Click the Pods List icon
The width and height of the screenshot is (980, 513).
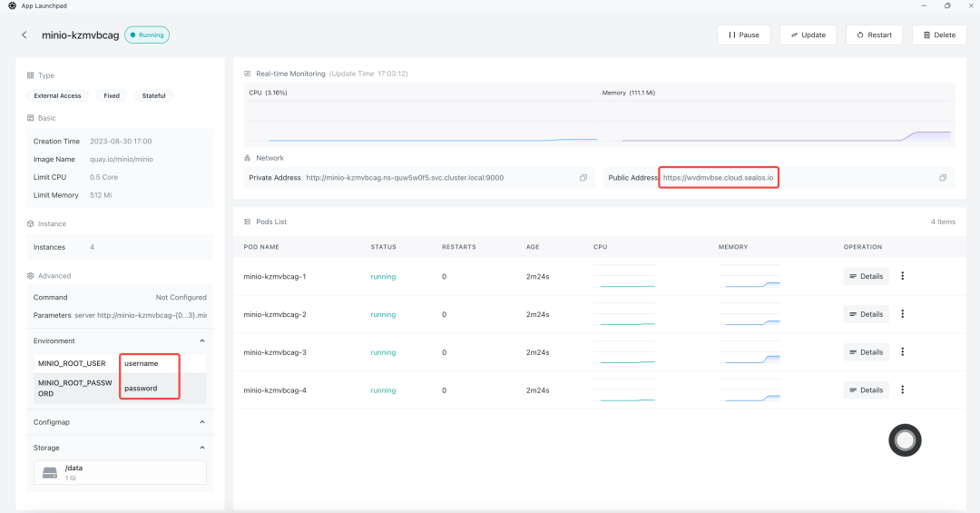point(248,222)
